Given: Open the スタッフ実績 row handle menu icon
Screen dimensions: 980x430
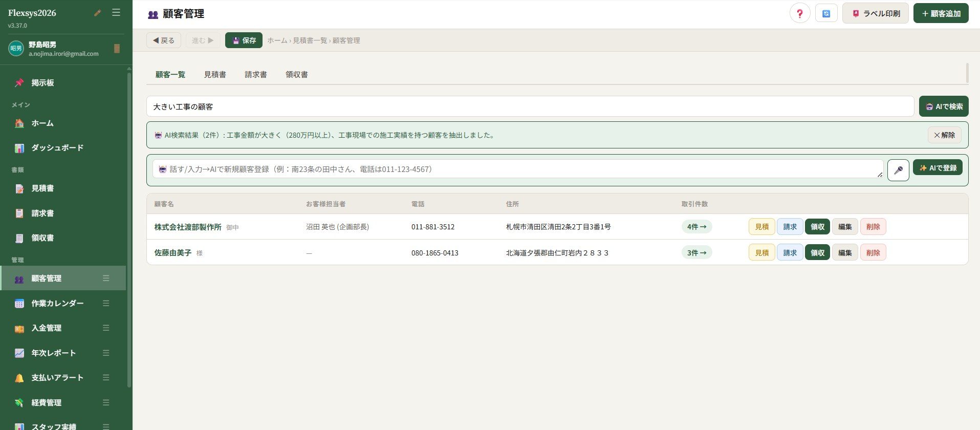Looking at the screenshot, I should pyautogui.click(x=106, y=426).
